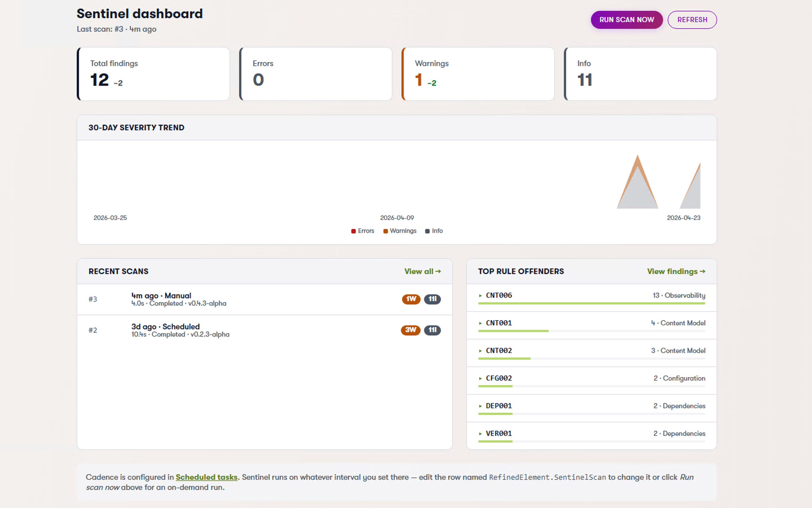The width and height of the screenshot is (812, 508).
Task: Click the arrow icon beside View findings
Action: [703, 271]
